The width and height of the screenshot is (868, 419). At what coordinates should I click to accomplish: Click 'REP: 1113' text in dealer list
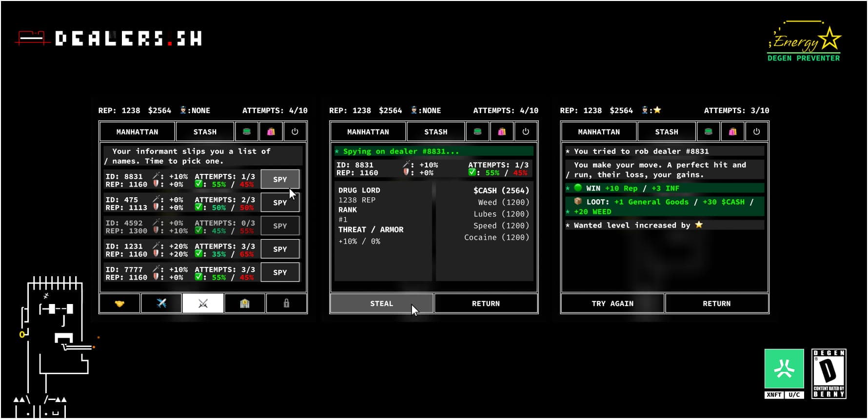tap(126, 208)
